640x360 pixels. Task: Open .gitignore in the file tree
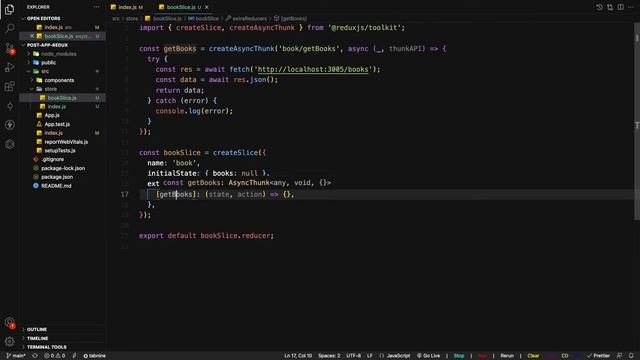(x=53, y=160)
